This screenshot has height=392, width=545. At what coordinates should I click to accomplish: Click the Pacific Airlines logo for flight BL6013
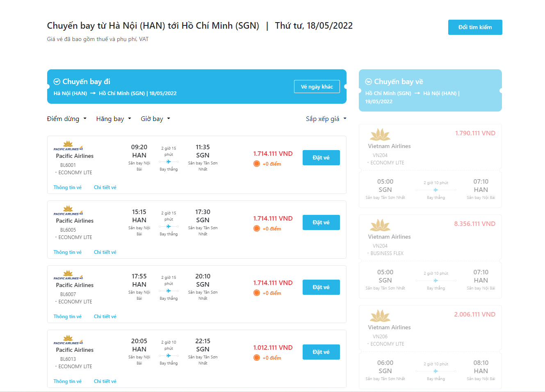68,340
